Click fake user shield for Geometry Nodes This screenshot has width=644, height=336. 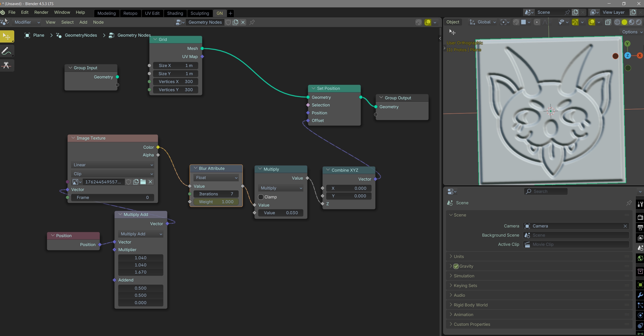point(228,22)
